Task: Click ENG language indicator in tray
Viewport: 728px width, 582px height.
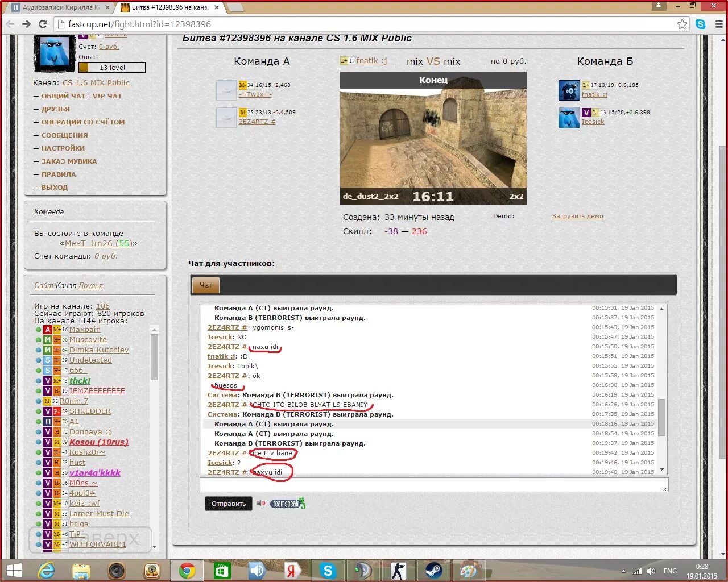Action: [670, 571]
